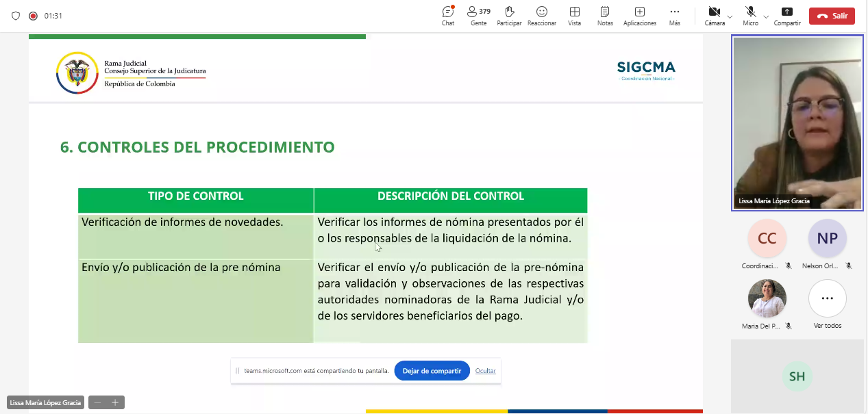Unmute the Micro button
Viewport: 868px width, 414px height.
[x=751, y=16]
